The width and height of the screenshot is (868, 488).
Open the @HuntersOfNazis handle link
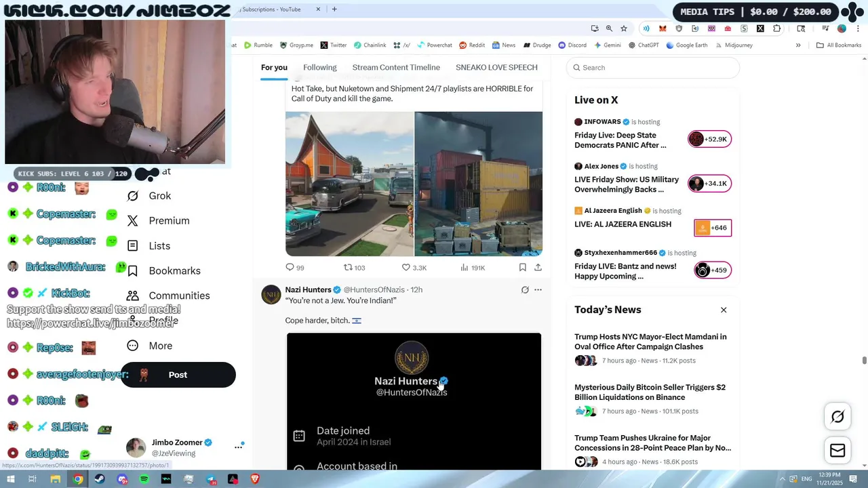[x=374, y=289]
